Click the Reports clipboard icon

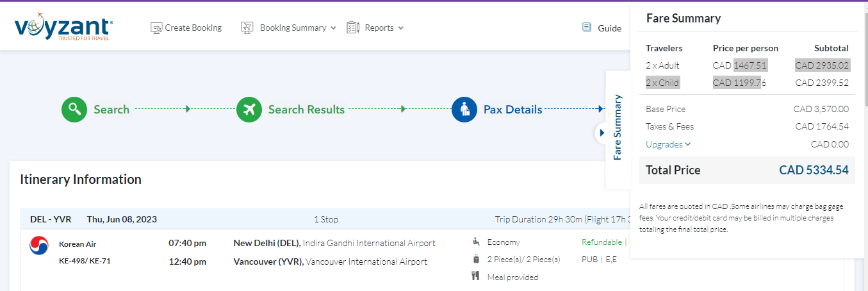(x=352, y=28)
